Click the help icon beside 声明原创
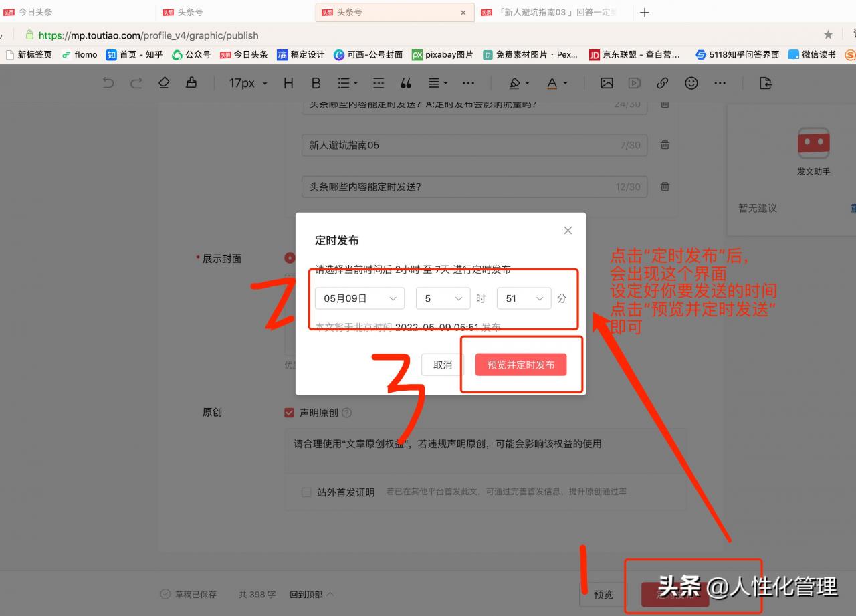This screenshot has height=616, width=856. pyautogui.click(x=346, y=413)
